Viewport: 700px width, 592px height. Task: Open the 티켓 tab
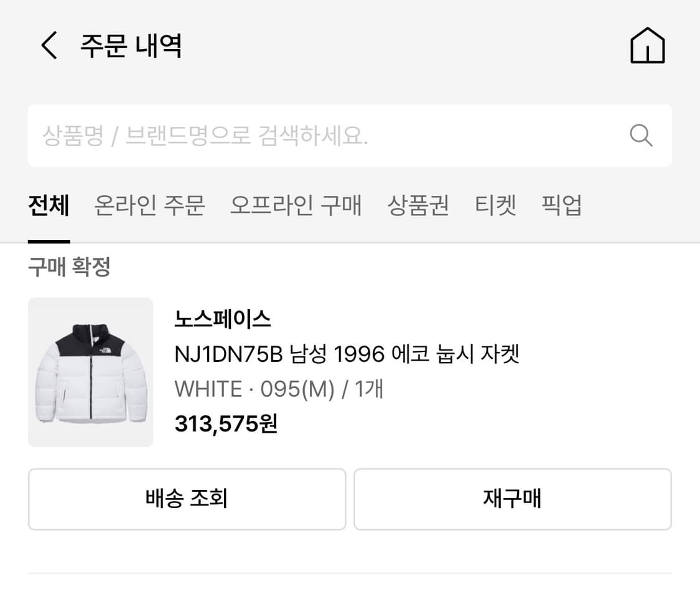point(496,206)
